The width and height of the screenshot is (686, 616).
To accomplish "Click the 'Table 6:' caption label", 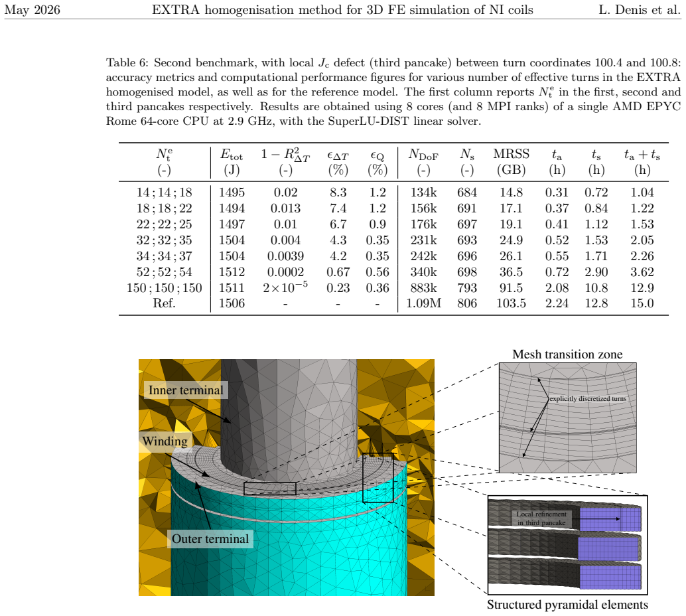I will (x=128, y=62).
